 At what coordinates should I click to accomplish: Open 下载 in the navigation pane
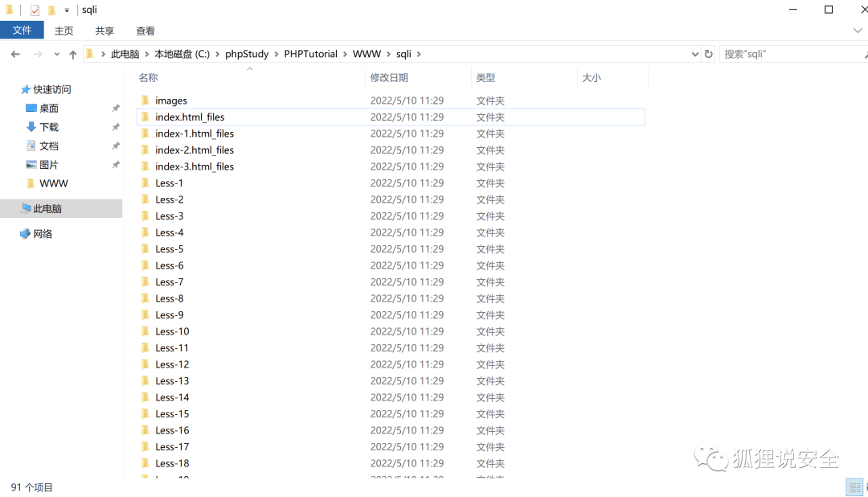coord(49,127)
